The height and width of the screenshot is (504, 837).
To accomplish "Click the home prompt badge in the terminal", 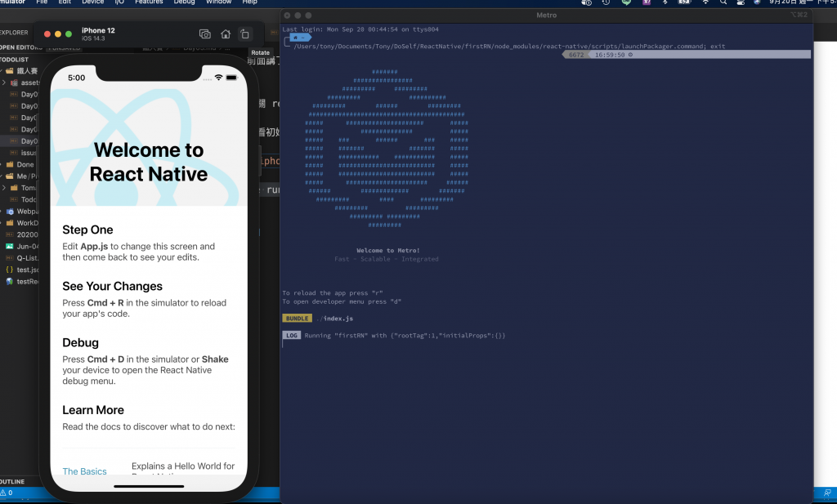I will click(x=300, y=38).
